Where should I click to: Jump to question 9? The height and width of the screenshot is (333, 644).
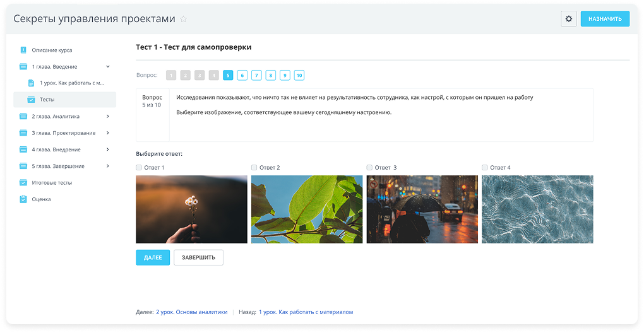pyautogui.click(x=285, y=75)
